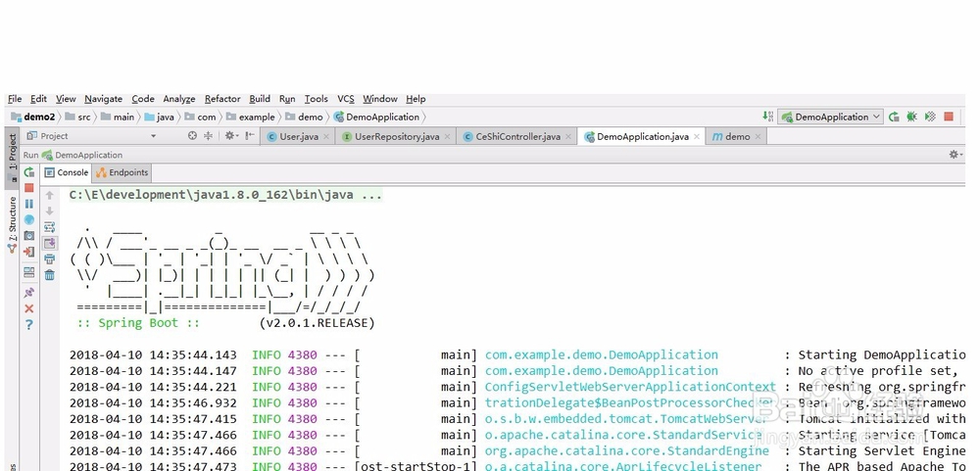Pin the Run tab
This screenshot has width=980, height=471.
click(28, 293)
